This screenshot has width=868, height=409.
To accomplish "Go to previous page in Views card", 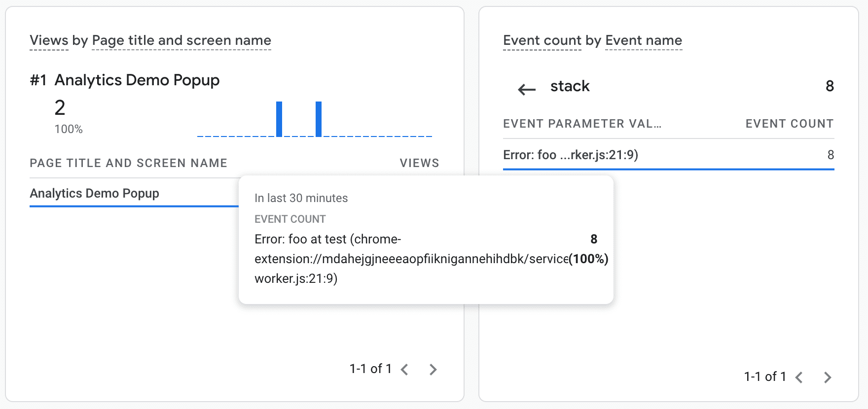I will point(404,370).
